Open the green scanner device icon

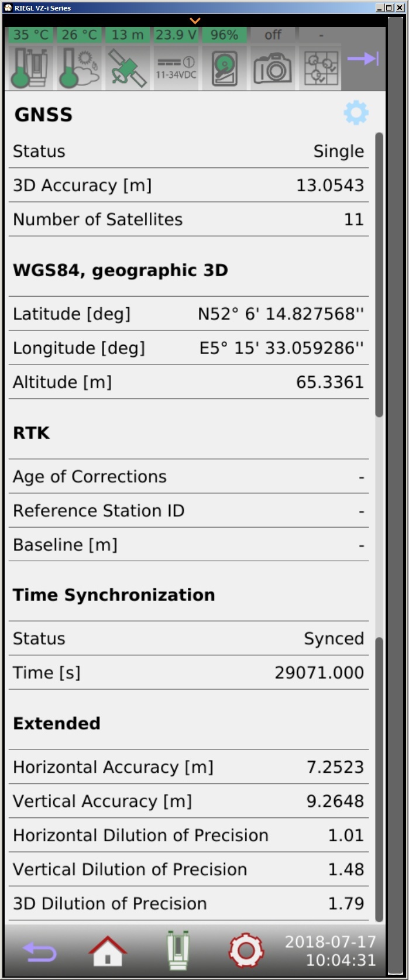[x=177, y=950]
